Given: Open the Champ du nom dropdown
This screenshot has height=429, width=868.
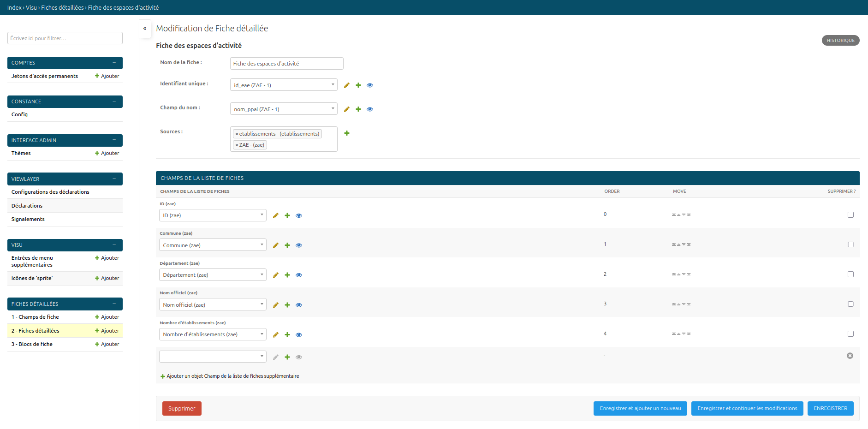Looking at the screenshot, I should pyautogui.click(x=284, y=109).
